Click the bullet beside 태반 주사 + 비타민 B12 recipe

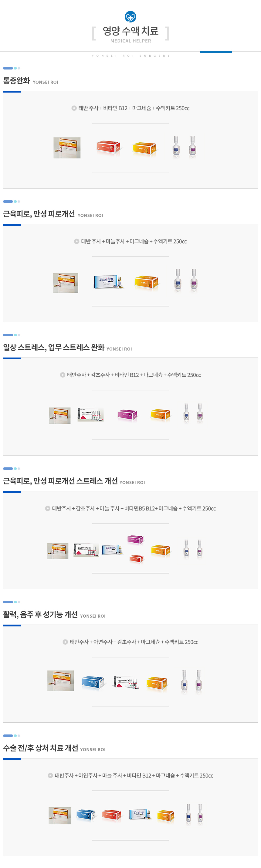tap(74, 108)
